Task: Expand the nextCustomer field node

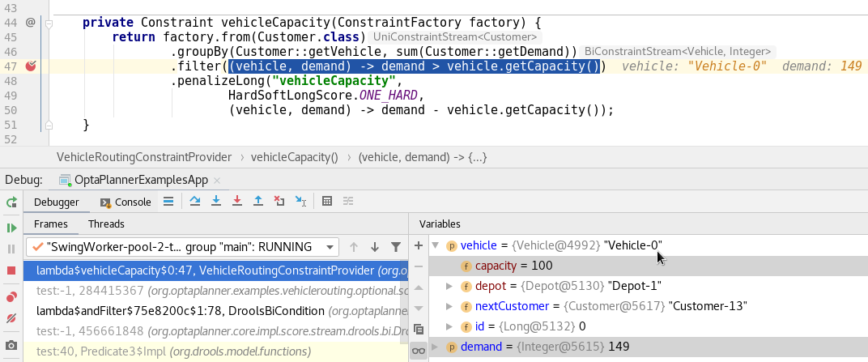Action: tap(450, 306)
